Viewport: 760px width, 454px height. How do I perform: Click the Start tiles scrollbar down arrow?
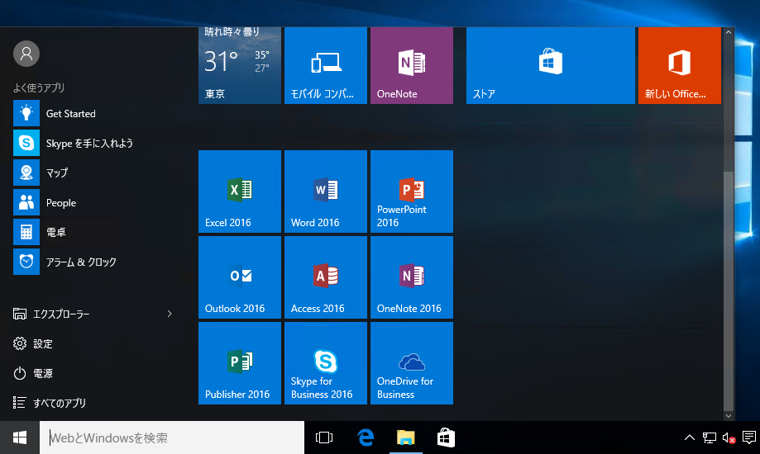[728, 415]
